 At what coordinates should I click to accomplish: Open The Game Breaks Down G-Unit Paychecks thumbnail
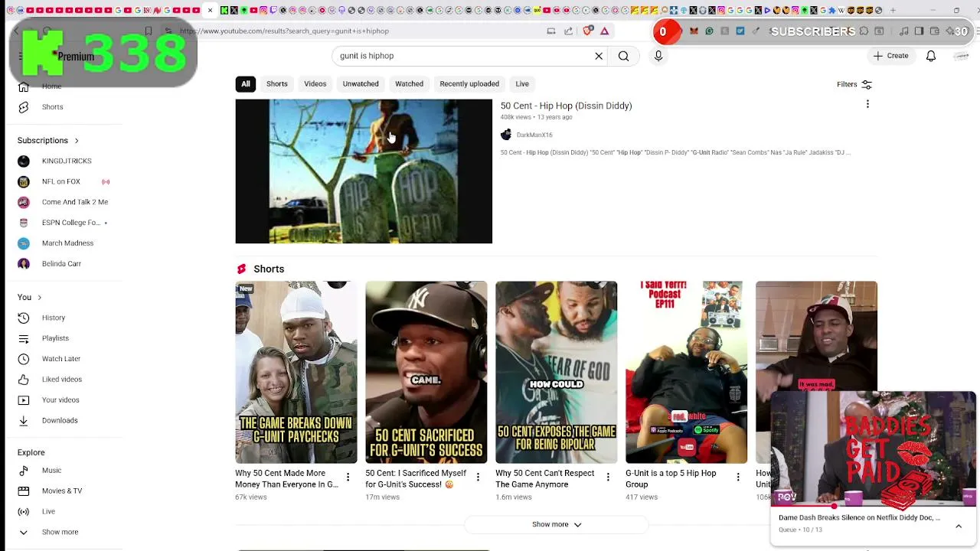tap(296, 372)
